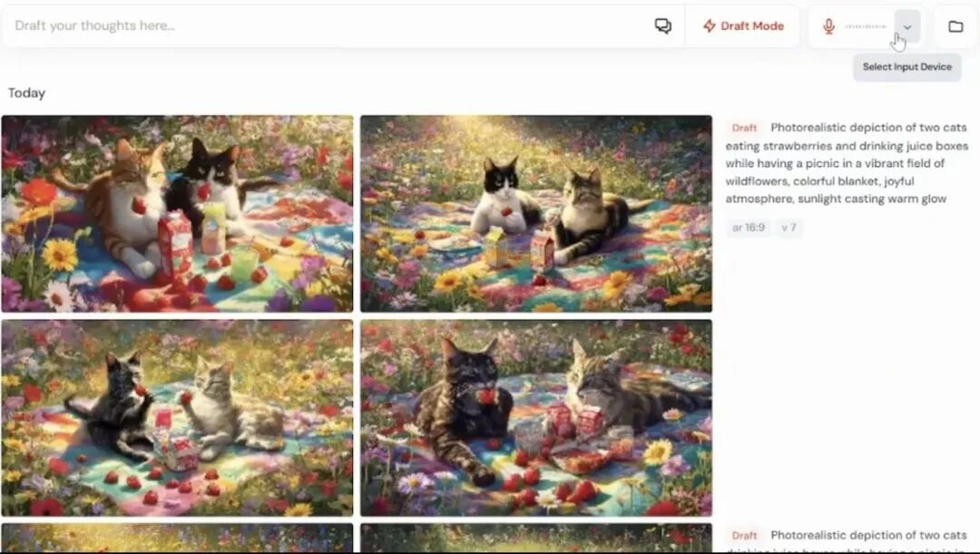Open bottom-left kittens with strawberries image
This screenshot has width=980, height=554.
pos(177,418)
